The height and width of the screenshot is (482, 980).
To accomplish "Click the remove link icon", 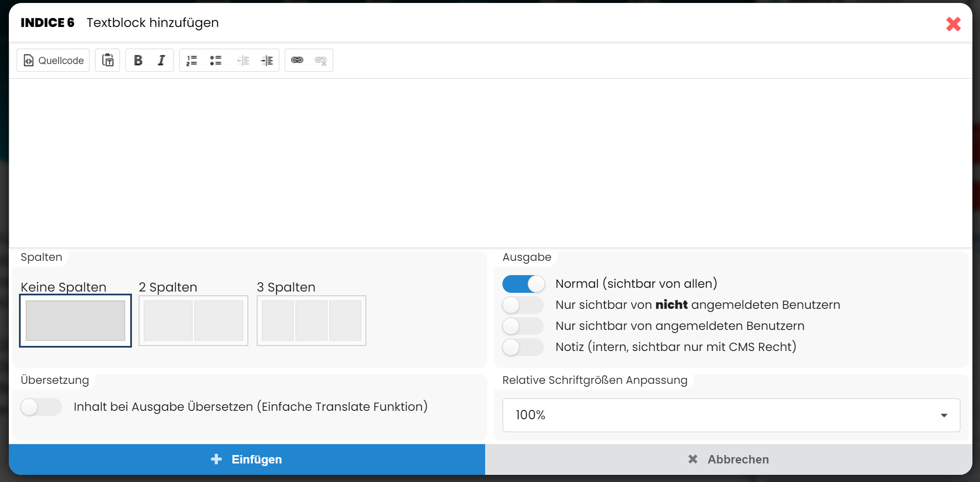I will [x=321, y=61].
